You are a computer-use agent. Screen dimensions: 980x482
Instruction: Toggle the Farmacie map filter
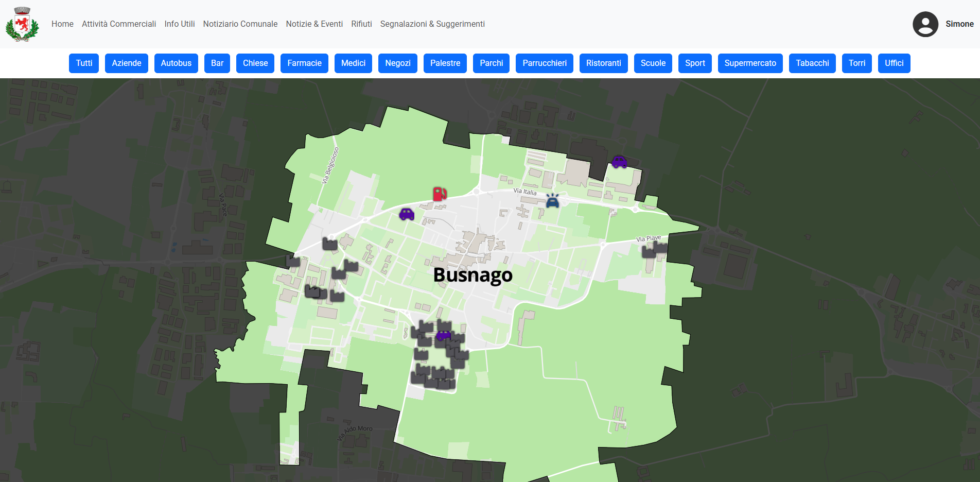304,63
